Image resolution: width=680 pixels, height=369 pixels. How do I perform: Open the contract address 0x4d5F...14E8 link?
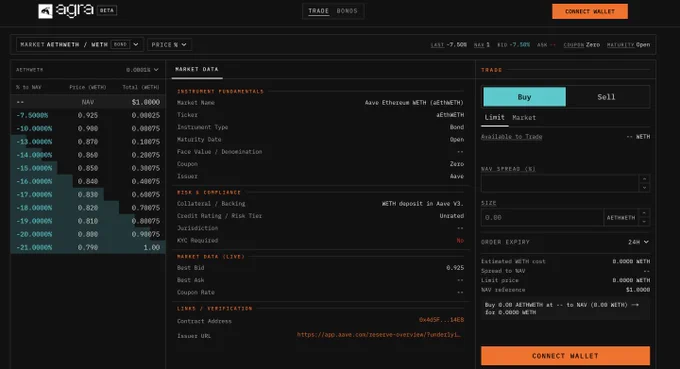(441, 320)
